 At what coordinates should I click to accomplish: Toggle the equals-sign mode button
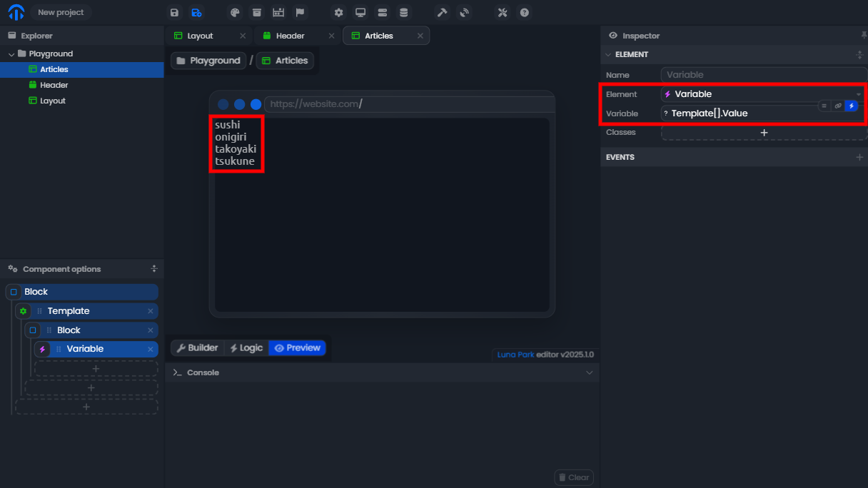824,106
